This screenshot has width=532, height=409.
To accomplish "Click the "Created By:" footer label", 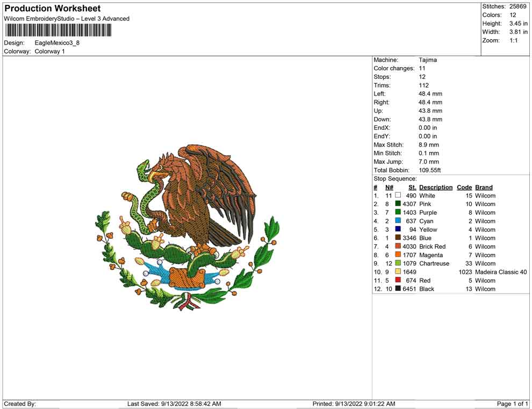I will click(20, 404).
